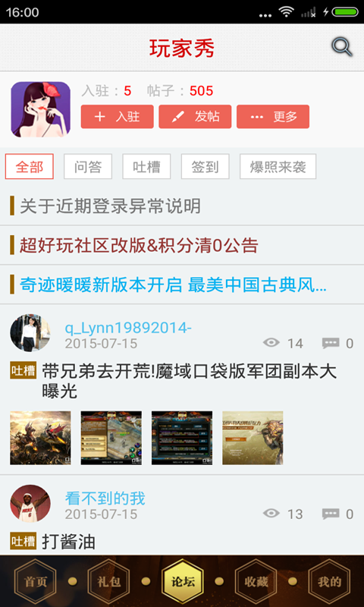This screenshot has width=364, height=607.
Task: Click the 发帖 post button
Action: pos(195,117)
